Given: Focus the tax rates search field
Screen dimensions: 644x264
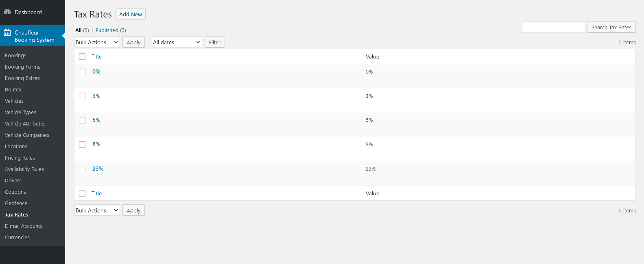Looking at the screenshot, I should pyautogui.click(x=553, y=27).
